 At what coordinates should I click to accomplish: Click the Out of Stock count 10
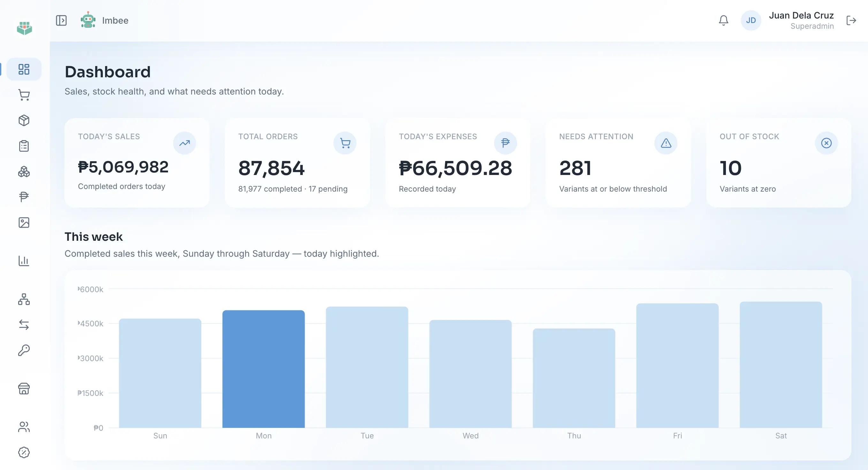(731, 168)
